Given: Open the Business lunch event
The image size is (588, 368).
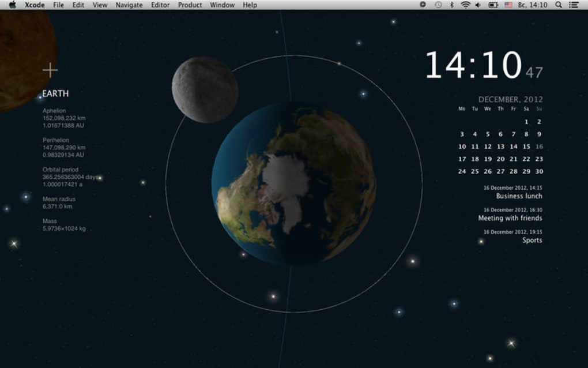Looking at the screenshot, I should [518, 196].
